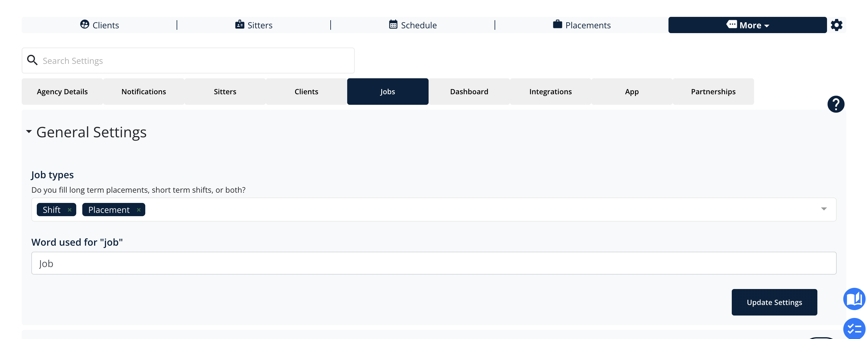The width and height of the screenshot is (868, 339).
Task: Open the Clients navigation item
Action: tap(99, 25)
